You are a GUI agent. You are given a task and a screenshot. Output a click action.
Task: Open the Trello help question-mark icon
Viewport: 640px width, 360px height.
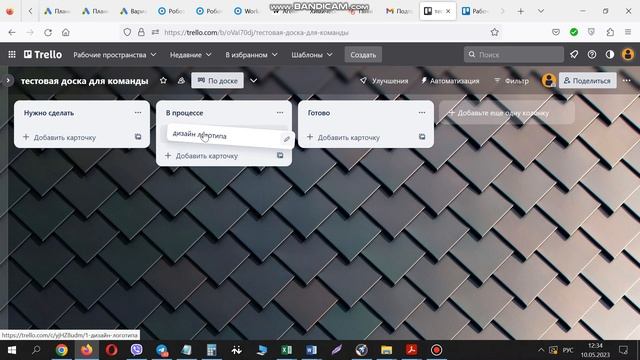click(592, 54)
